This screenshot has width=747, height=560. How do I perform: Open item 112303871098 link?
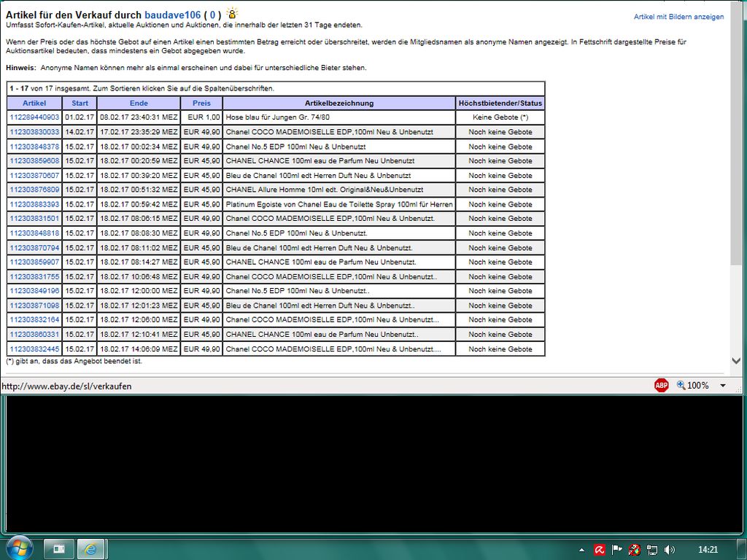tap(34, 306)
